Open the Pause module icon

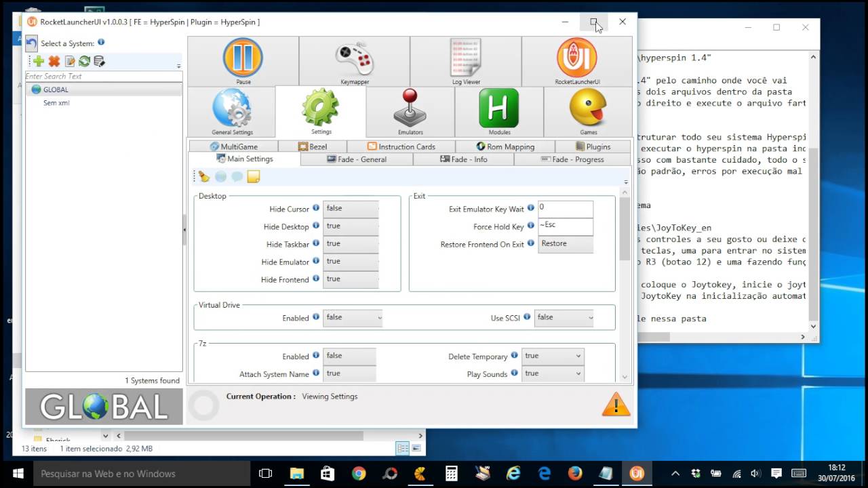pyautogui.click(x=243, y=58)
